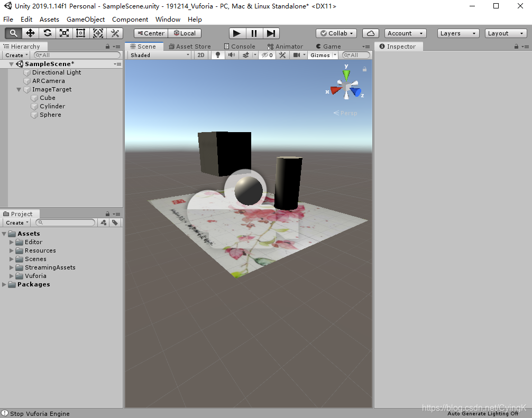Open the Edit menu

(x=26, y=20)
